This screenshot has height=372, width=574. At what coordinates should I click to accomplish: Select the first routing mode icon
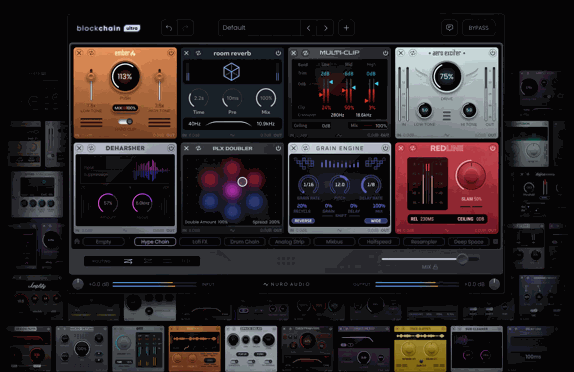128,261
